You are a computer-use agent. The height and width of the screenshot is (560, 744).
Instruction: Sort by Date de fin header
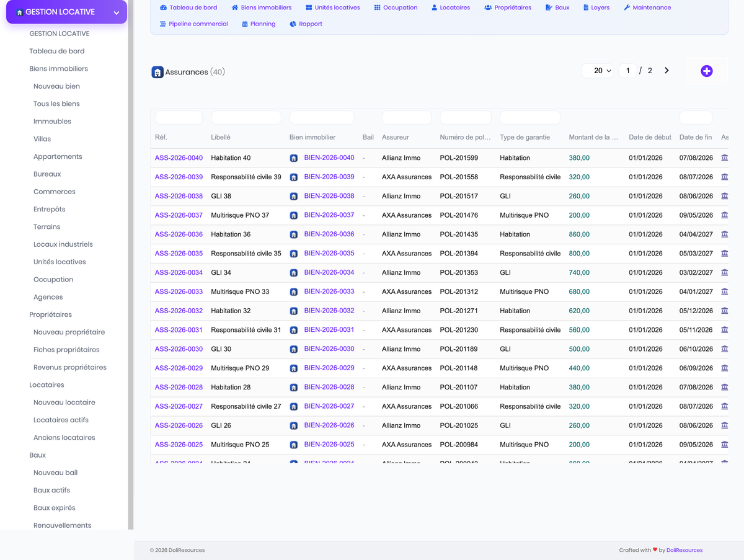696,137
